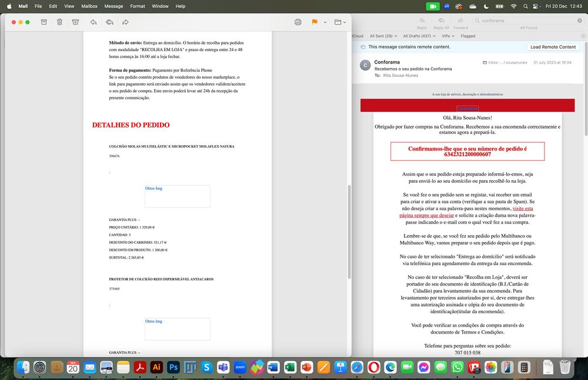Click the second 'Otros Img' placeholder
The width and height of the screenshot is (588, 380).
click(178, 329)
